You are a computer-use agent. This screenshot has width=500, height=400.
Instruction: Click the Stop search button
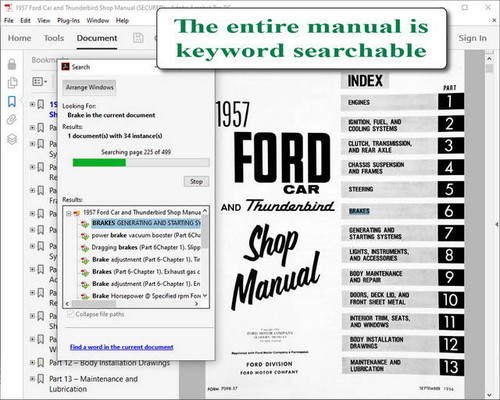[x=196, y=182]
